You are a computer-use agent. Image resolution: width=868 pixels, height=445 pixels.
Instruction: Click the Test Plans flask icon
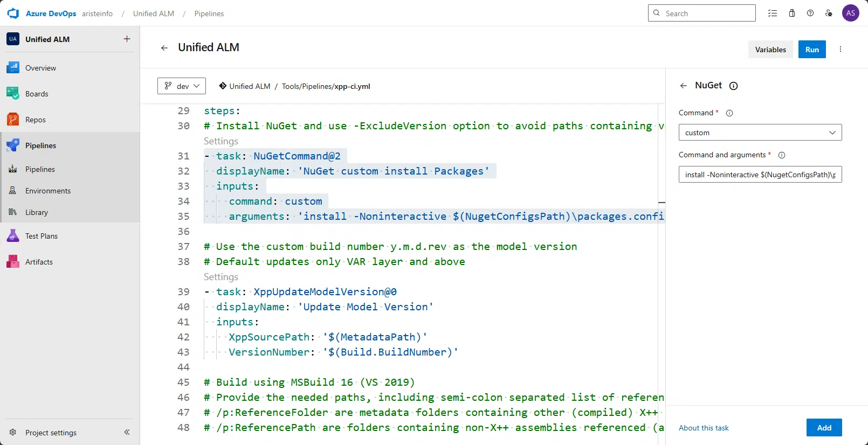click(x=13, y=236)
